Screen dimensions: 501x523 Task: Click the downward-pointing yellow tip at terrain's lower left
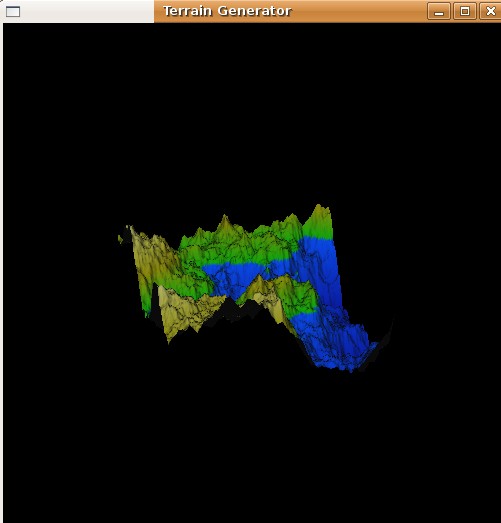tap(169, 337)
